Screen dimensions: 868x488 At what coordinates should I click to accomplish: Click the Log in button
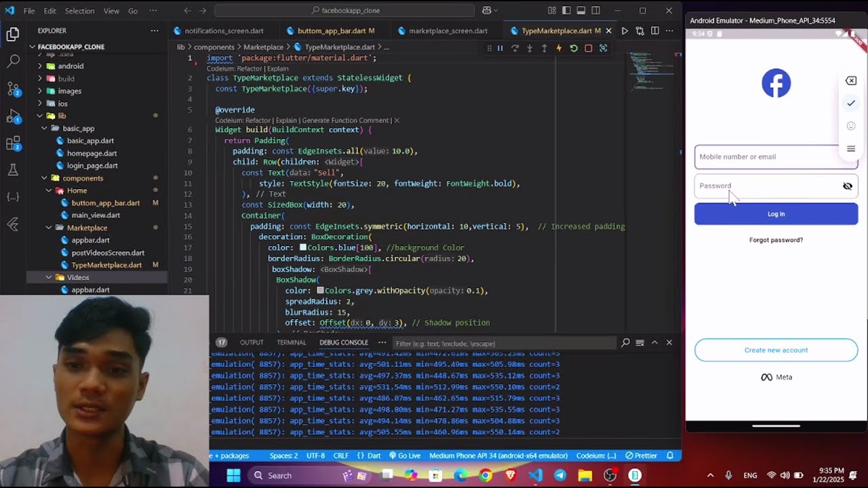776,214
